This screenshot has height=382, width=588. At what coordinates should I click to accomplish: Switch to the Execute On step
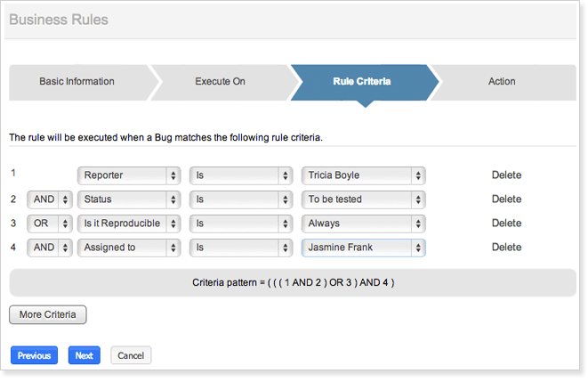point(220,82)
